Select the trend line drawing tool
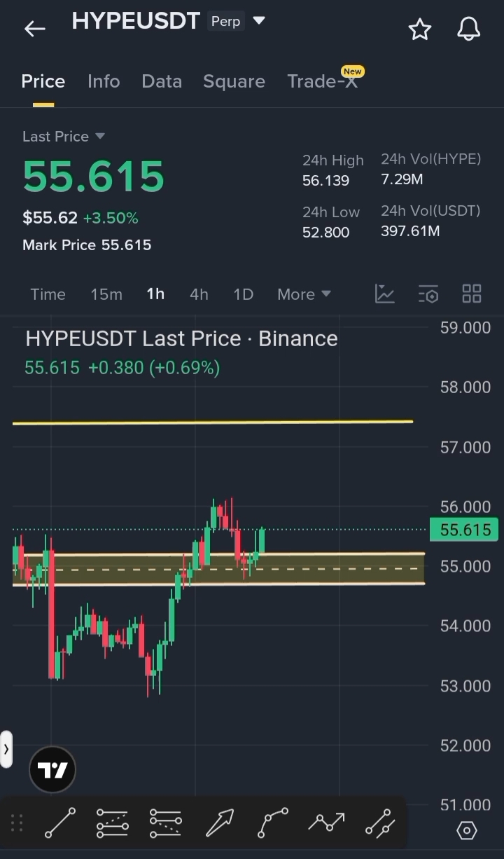The image size is (504, 859). (59, 823)
